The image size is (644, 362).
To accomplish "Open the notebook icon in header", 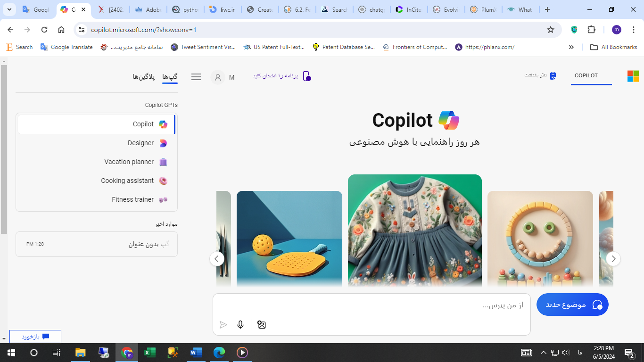I will [553, 76].
